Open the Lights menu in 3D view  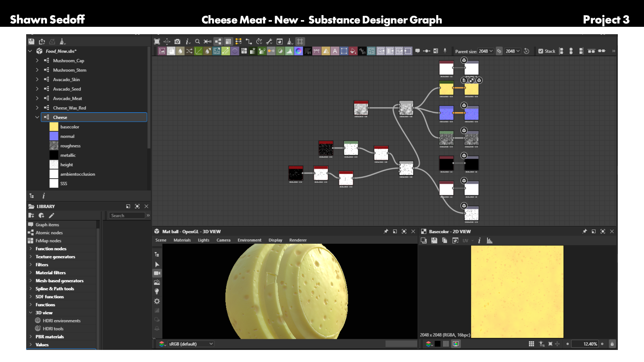(204, 240)
